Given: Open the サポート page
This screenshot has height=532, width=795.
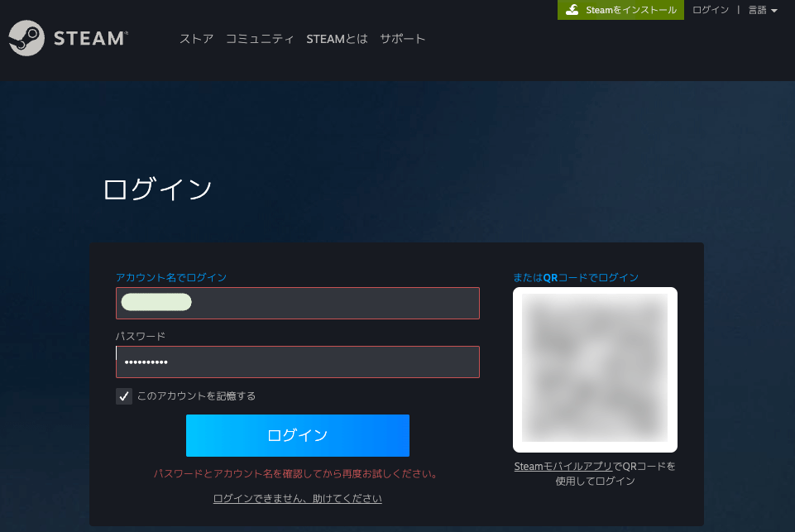Looking at the screenshot, I should click(403, 39).
